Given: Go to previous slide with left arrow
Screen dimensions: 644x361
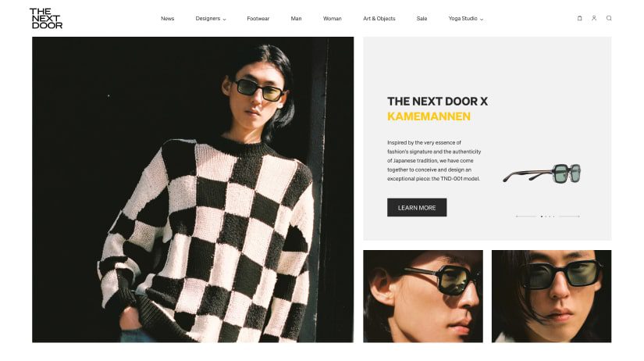Looking at the screenshot, I should tap(526, 216).
